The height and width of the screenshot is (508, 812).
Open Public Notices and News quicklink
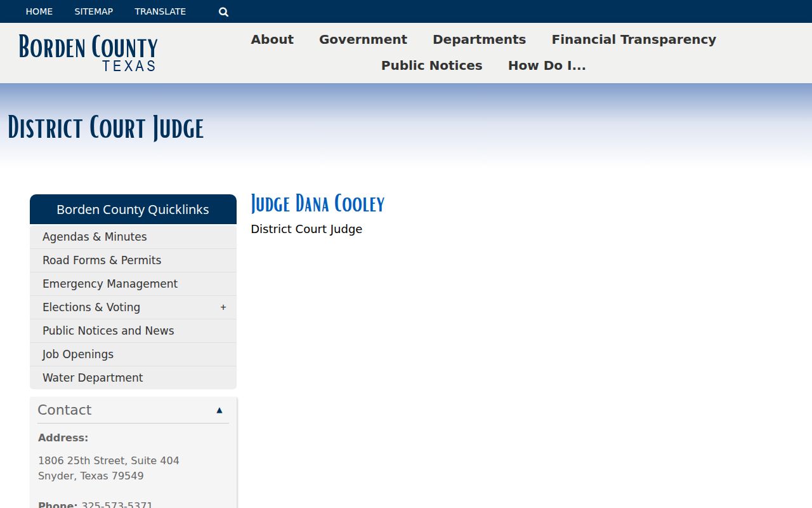pyautogui.click(x=133, y=331)
